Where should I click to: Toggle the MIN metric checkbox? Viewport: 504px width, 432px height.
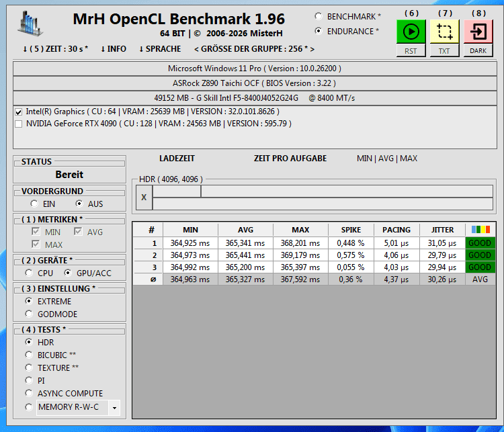(x=36, y=232)
